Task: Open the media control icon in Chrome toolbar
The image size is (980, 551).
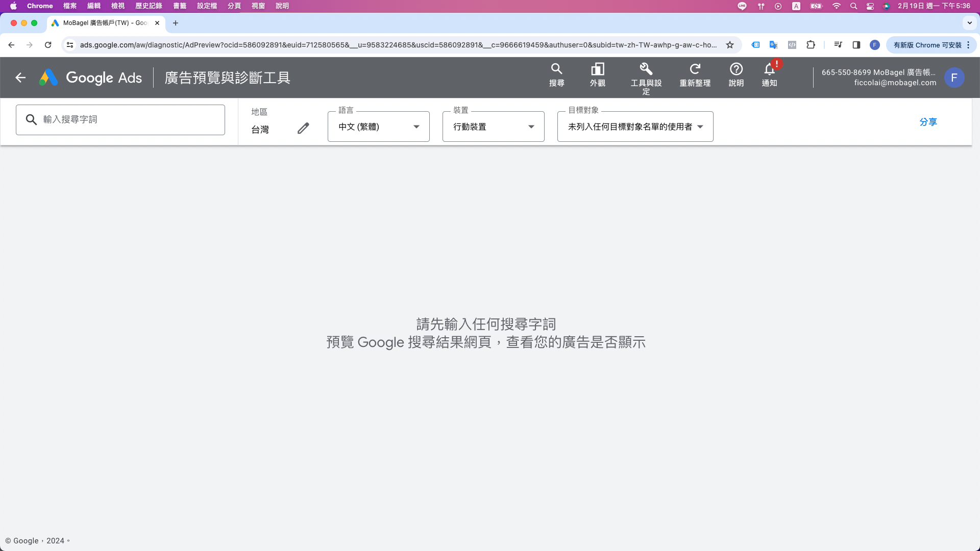Action: (x=838, y=45)
